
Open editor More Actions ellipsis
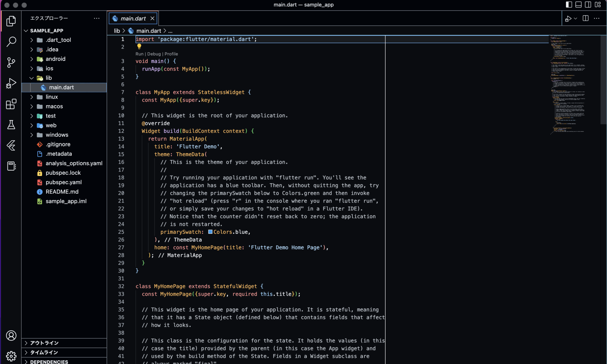click(x=597, y=18)
